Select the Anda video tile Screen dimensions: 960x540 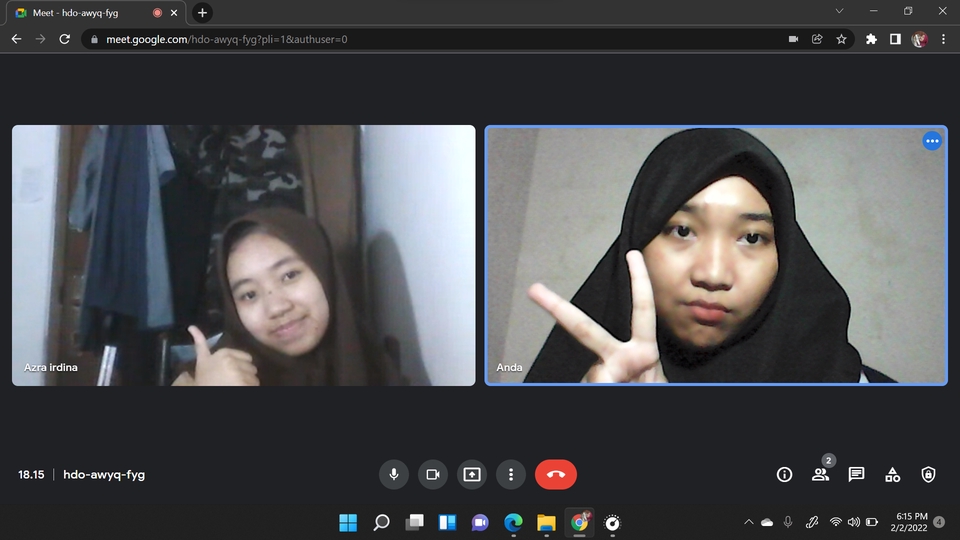coord(716,255)
